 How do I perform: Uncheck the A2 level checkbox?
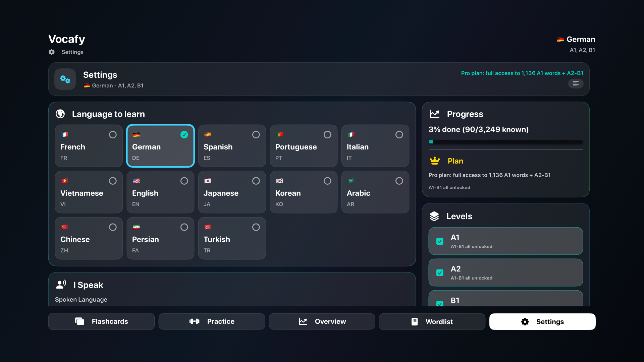(x=440, y=273)
